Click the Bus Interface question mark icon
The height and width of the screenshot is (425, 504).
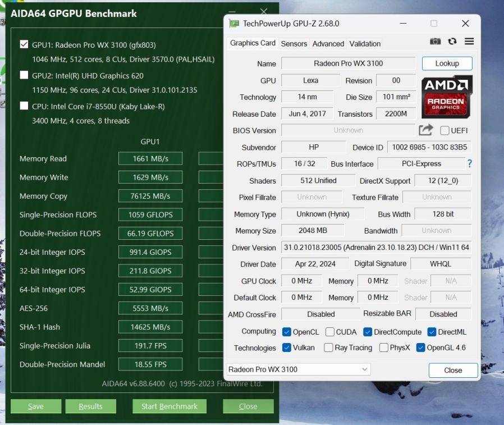point(469,164)
